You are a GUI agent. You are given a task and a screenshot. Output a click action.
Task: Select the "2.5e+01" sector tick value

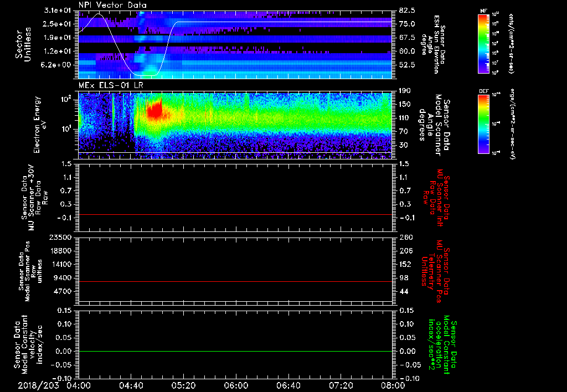[57, 24]
